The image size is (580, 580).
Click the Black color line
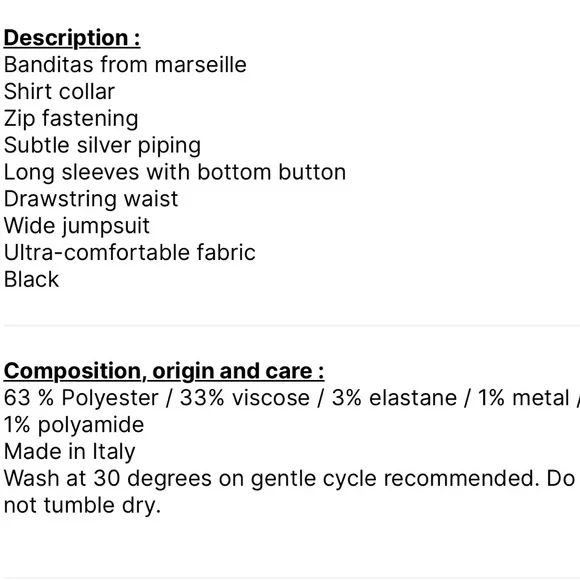pos(31,279)
